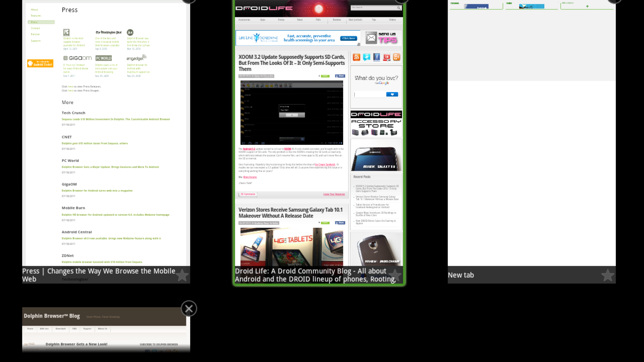The height and width of the screenshot is (362, 644).
Task: Select the Reviews menu item on Droid Life
Action: pos(337,20)
